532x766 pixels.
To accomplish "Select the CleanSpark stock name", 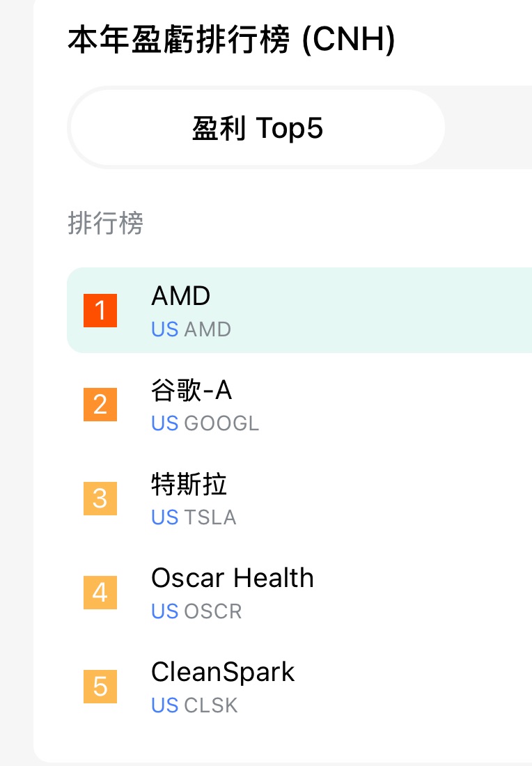I will point(223,672).
